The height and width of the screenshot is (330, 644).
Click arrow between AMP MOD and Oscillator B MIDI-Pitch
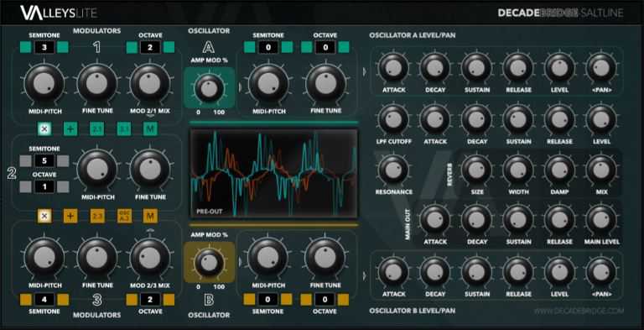241,262
